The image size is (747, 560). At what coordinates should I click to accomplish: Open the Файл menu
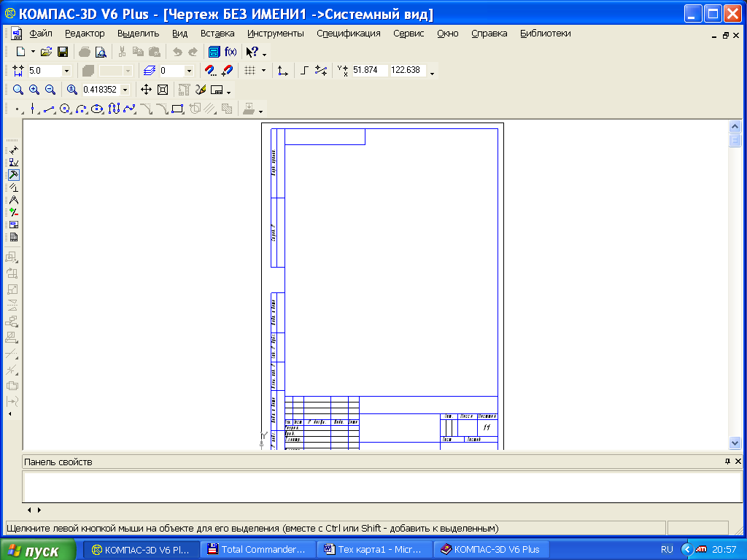click(41, 34)
